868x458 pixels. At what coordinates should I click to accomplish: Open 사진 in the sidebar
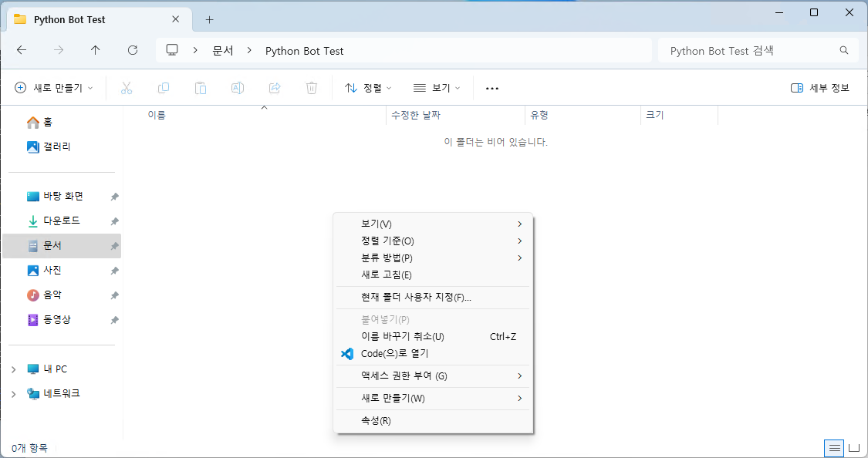click(62, 271)
